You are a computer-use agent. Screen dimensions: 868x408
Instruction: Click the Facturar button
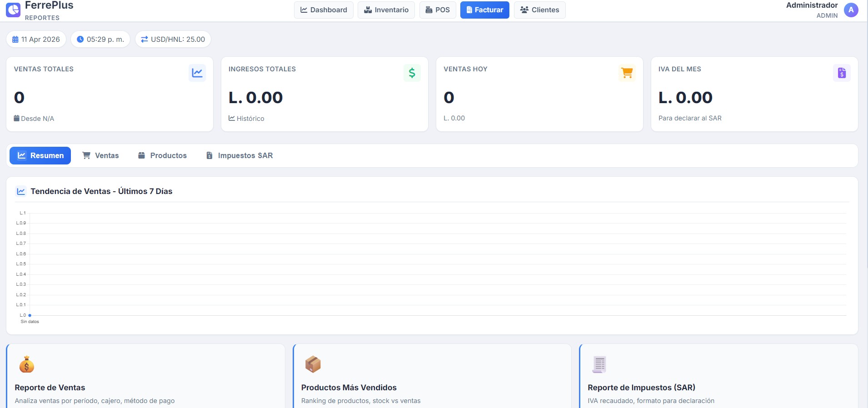(x=484, y=10)
